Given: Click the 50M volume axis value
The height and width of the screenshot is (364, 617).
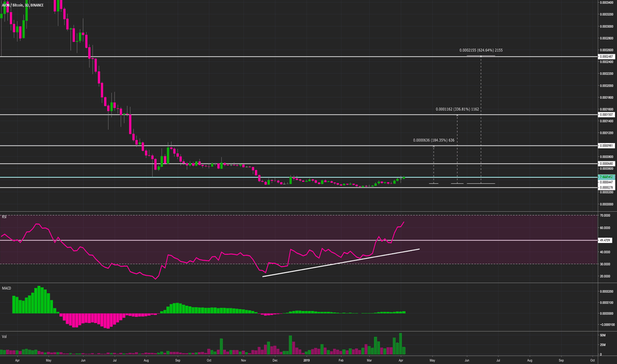Looking at the screenshot, I should (603, 336).
